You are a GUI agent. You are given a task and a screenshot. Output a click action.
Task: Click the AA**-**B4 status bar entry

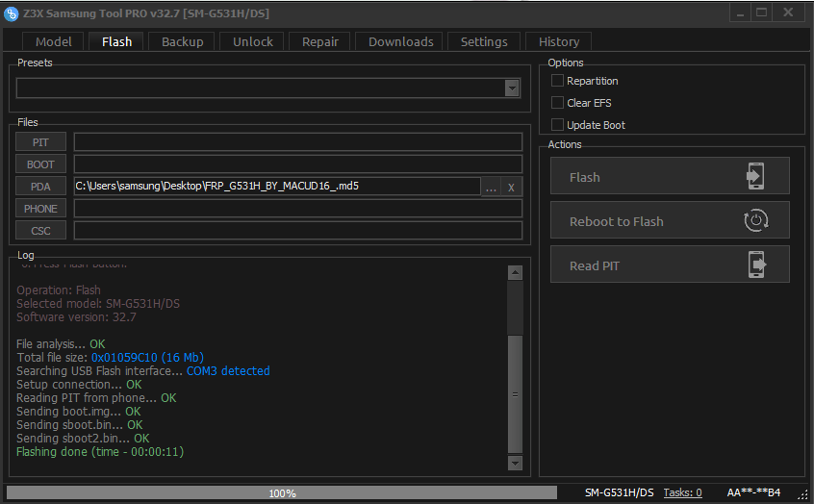pos(753,492)
